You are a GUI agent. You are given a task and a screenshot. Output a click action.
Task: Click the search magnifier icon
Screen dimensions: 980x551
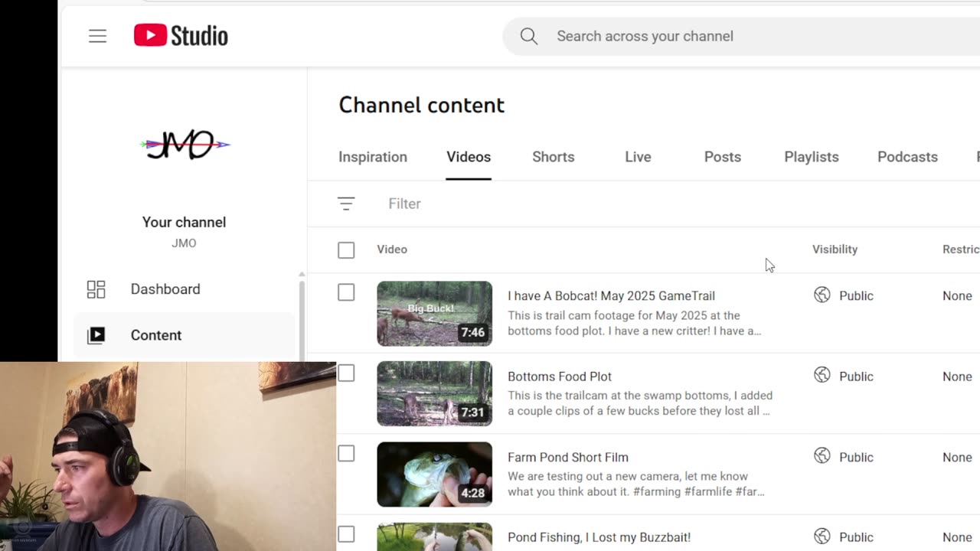529,36
